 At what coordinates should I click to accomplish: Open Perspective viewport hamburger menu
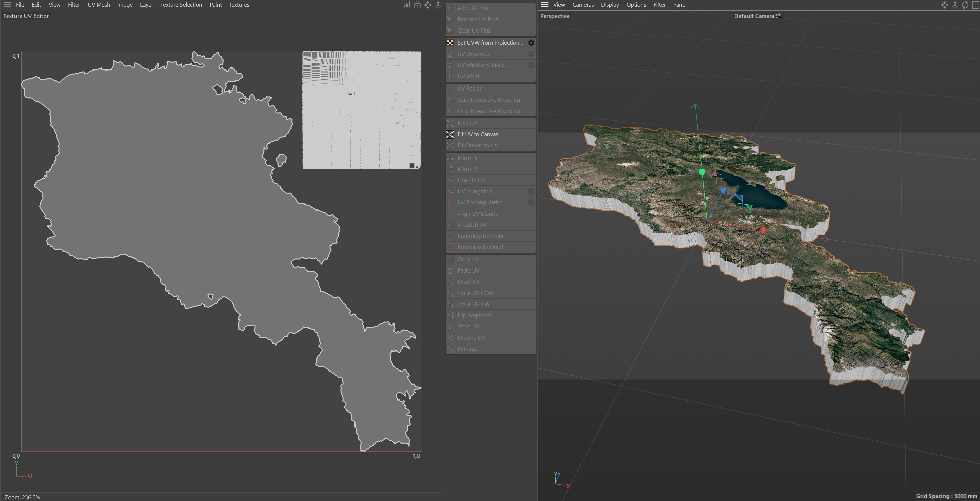click(x=544, y=5)
